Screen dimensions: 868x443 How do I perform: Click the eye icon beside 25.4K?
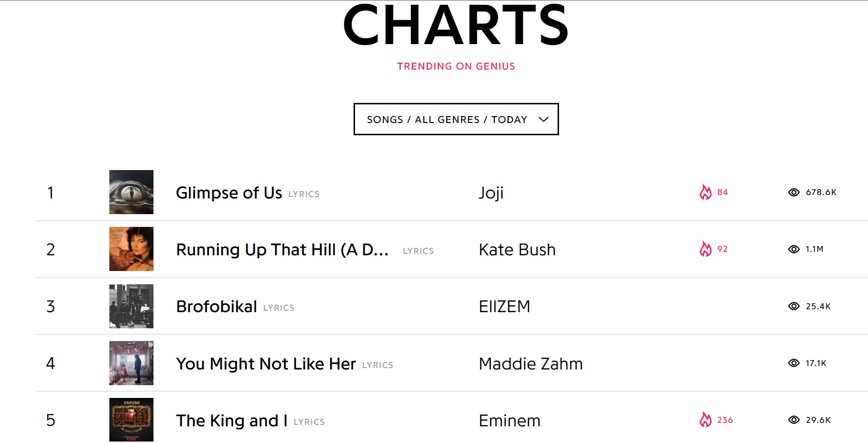tap(794, 306)
